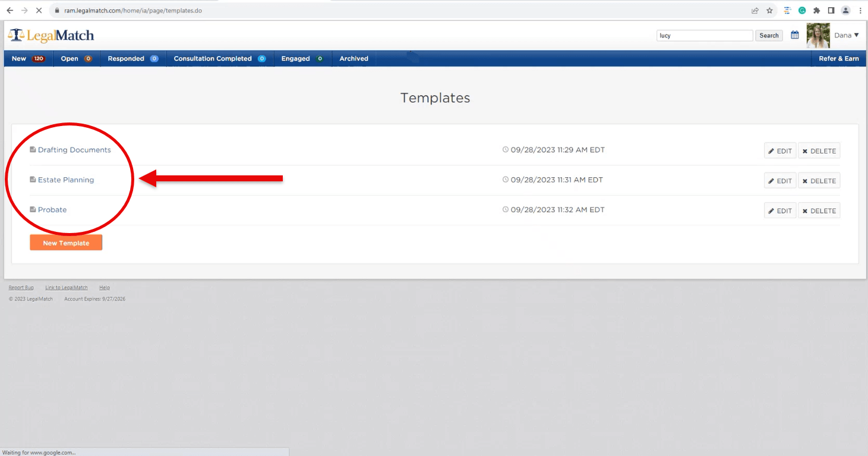Click Dana's profile photo thumbnail
The width and height of the screenshot is (868, 456).
point(818,35)
